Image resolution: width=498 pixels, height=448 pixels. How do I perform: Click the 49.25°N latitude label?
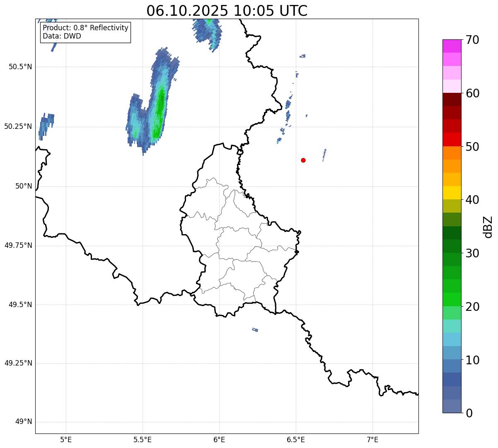[x=18, y=363]
